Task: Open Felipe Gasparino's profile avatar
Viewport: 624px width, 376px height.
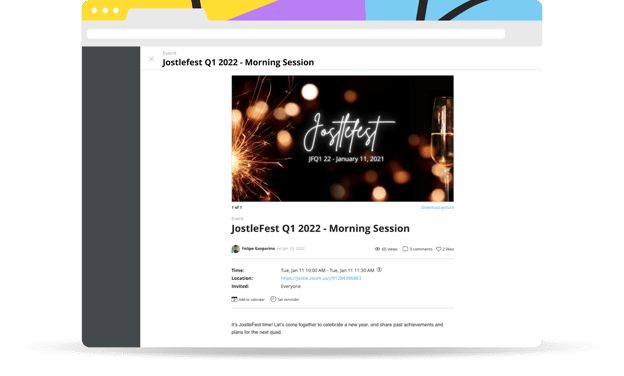Action: 236,249
